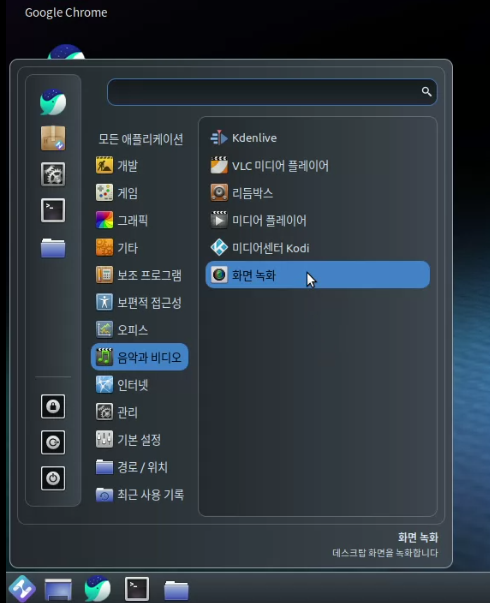The height and width of the screenshot is (603, 490).
Task: Launch VLC 미디어 플레이어
Action: pos(318,165)
